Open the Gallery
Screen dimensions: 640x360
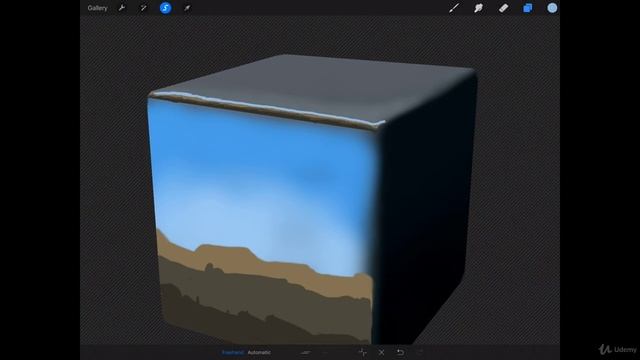point(97,8)
